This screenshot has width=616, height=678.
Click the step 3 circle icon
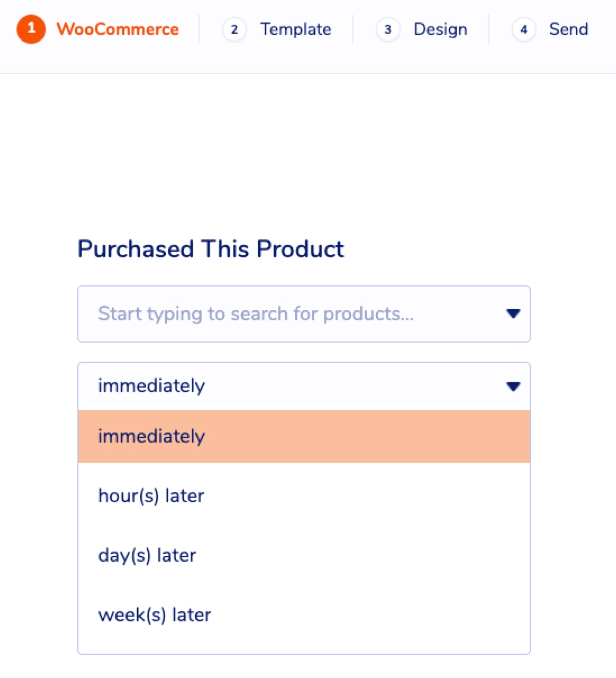click(x=387, y=30)
